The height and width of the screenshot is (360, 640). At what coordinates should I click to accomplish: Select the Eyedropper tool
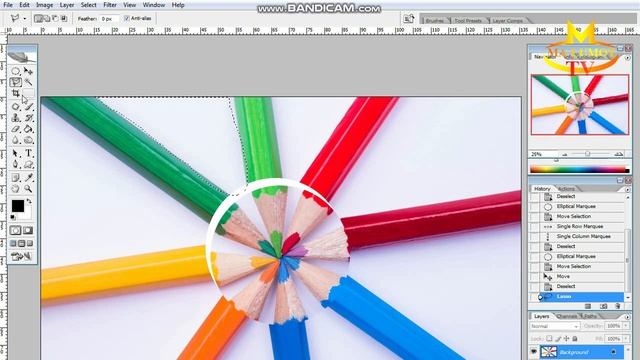click(28, 178)
